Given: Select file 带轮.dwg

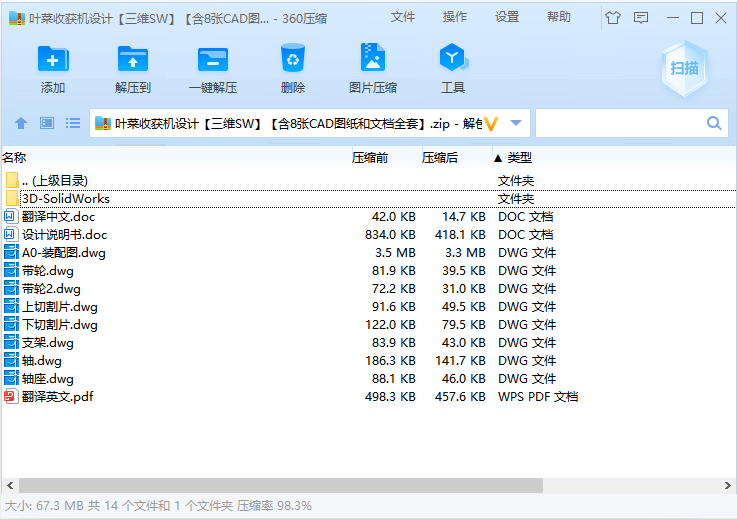Looking at the screenshot, I should (x=369, y=270).
